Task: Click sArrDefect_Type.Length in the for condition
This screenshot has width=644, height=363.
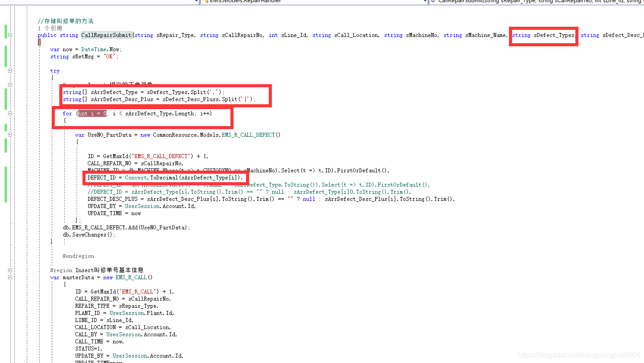Action: tap(159, 114)
